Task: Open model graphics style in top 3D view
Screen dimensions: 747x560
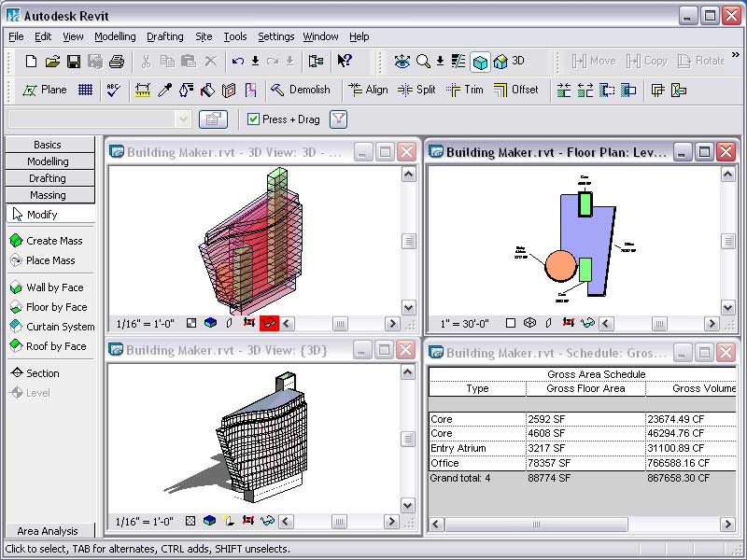Action: (210, 323)
